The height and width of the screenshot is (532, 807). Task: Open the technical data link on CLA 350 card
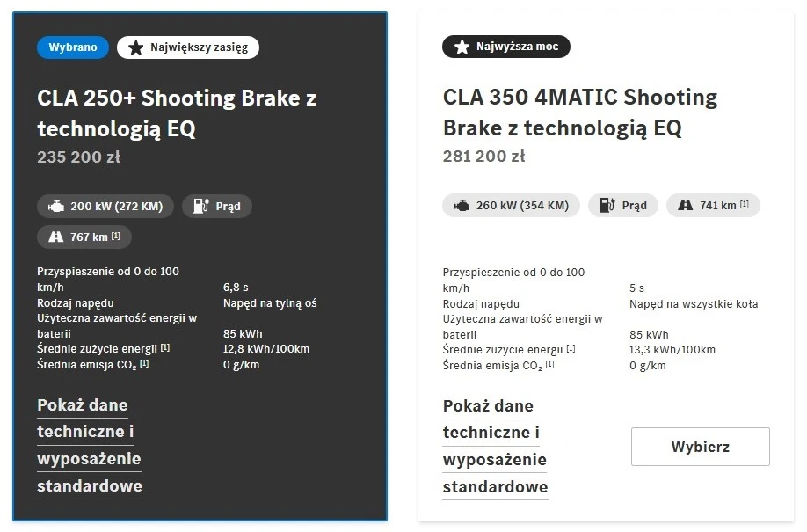click(x=495, y=446)
